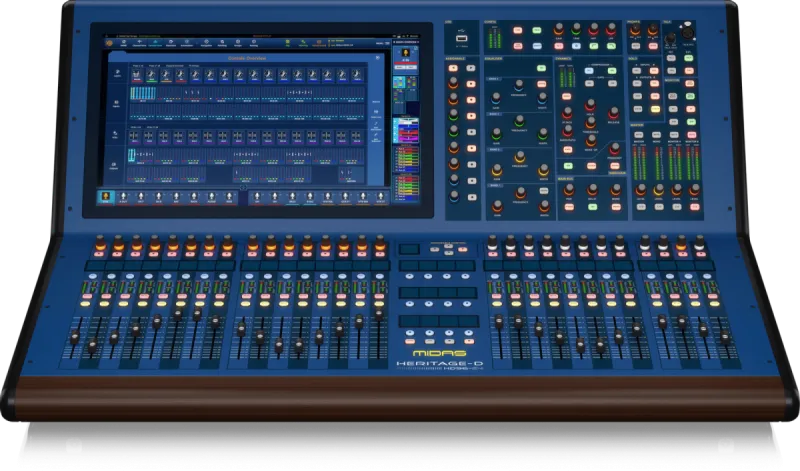Click yellow-ringed LEVEL knob under MONO meter

point(659,190)
